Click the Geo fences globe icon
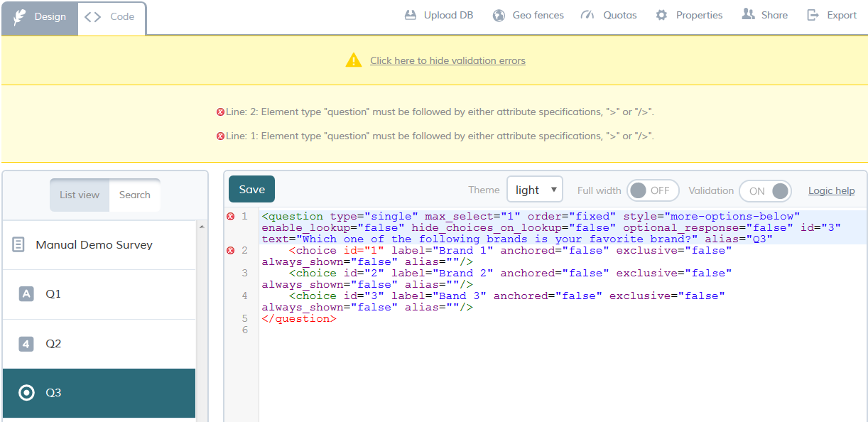Screen dimensions: 868x422 coord(499,15)
